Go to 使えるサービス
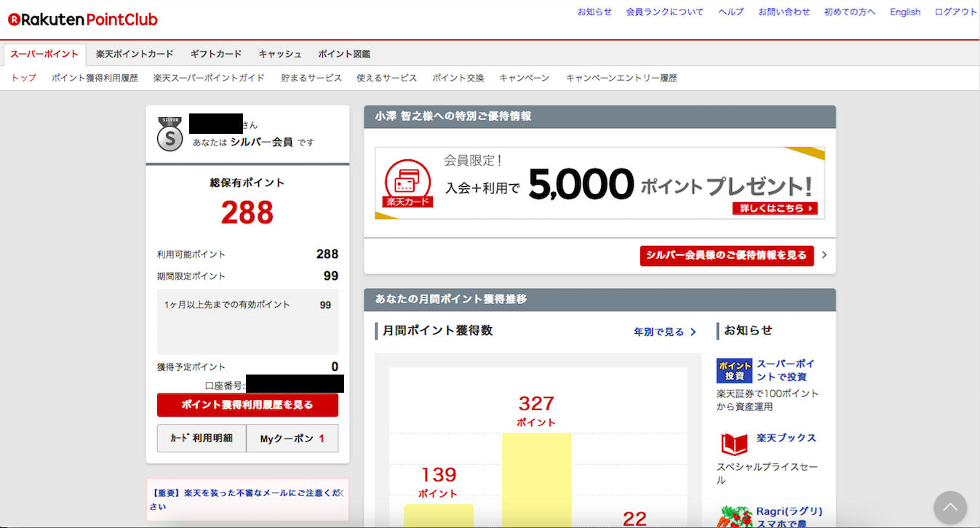 (386, 78)
